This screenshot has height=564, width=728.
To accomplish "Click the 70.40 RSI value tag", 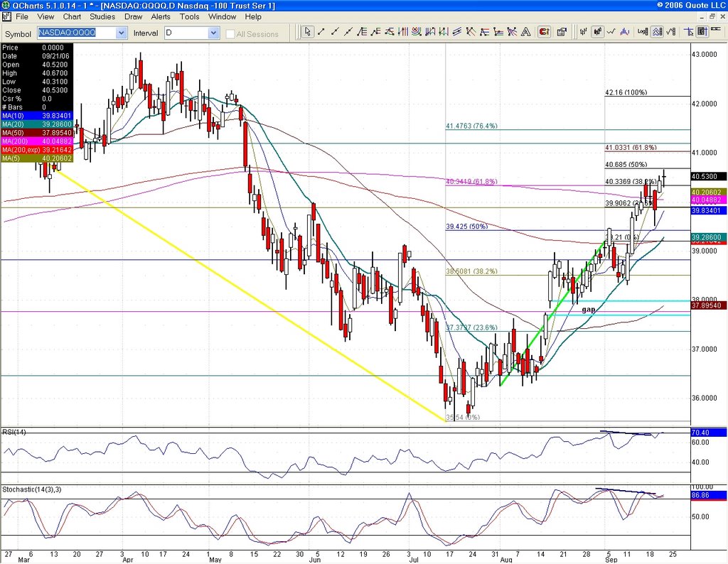I will pyautogui.click(x=707, y=433).
